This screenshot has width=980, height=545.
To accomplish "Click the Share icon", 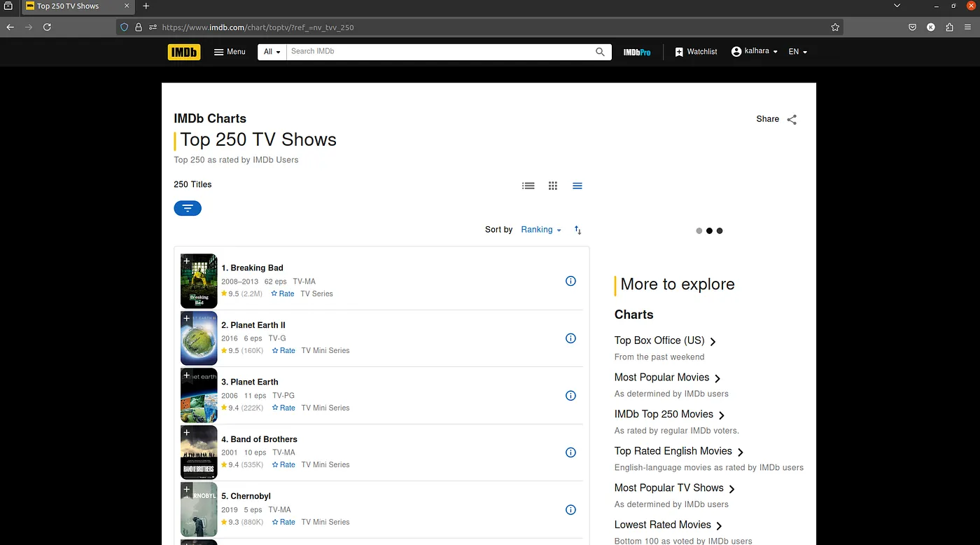I will coord(792,119).
